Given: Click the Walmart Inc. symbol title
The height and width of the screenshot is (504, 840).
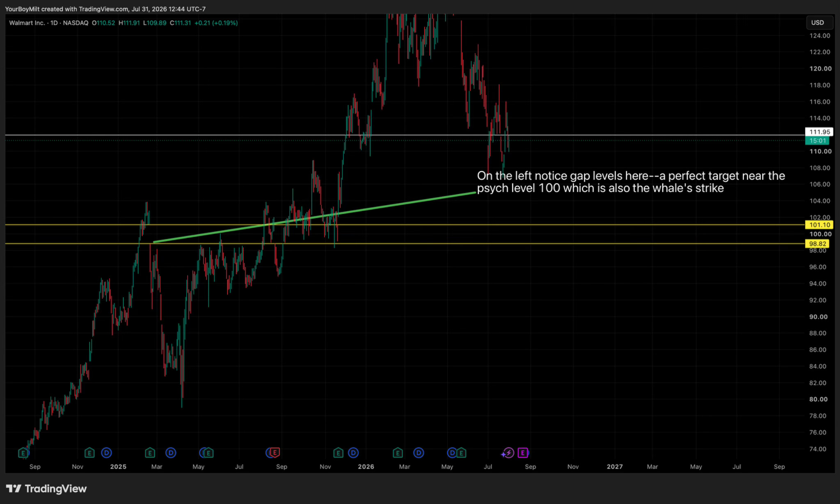Looking at the screenshot, I should pos(27,23).
